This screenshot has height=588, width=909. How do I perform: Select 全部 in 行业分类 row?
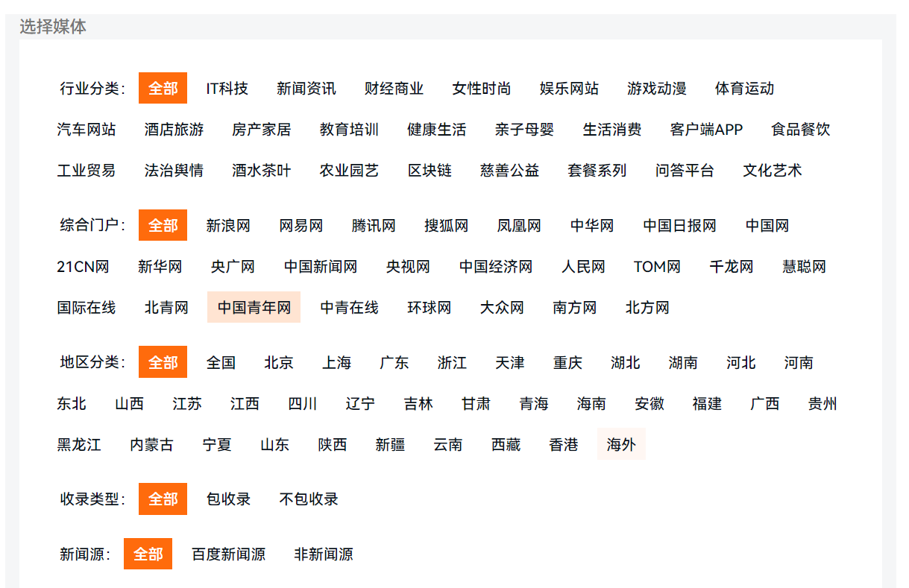(x=163, y=88)
